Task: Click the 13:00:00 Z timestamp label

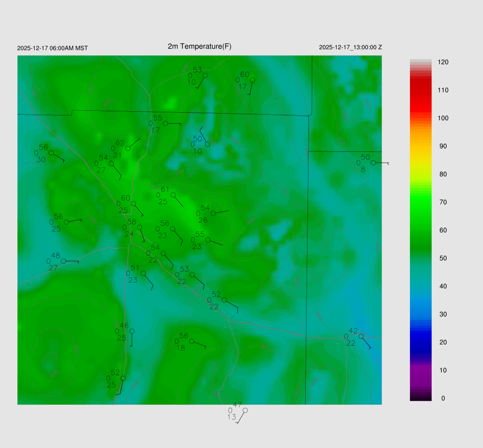Action: click(350, 47)
